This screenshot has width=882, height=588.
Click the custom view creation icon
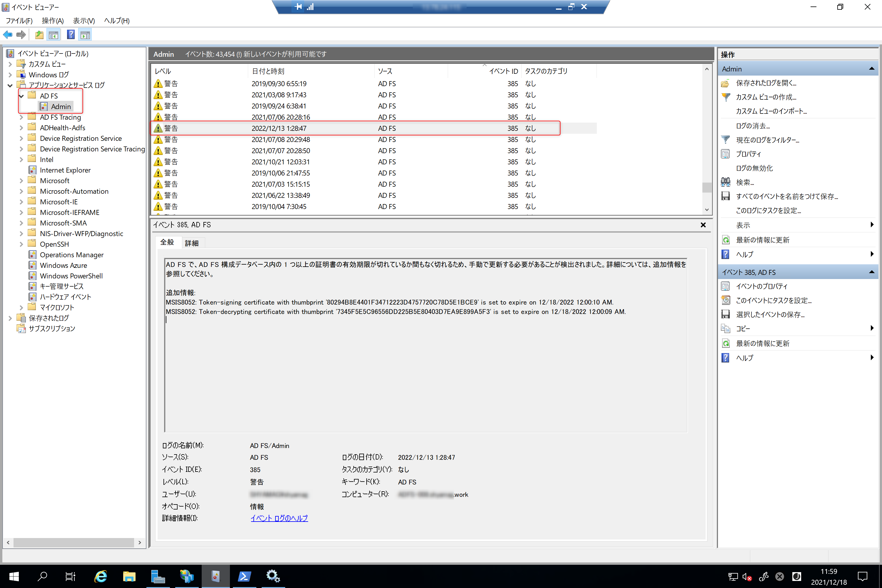[725, 97]
